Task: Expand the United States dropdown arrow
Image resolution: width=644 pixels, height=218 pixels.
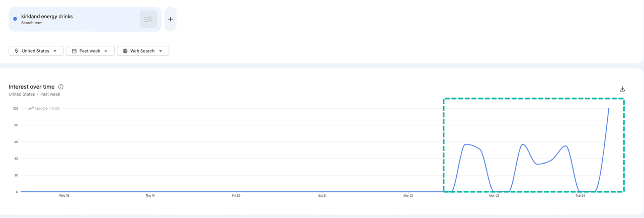Action: [x=55, y=51]
